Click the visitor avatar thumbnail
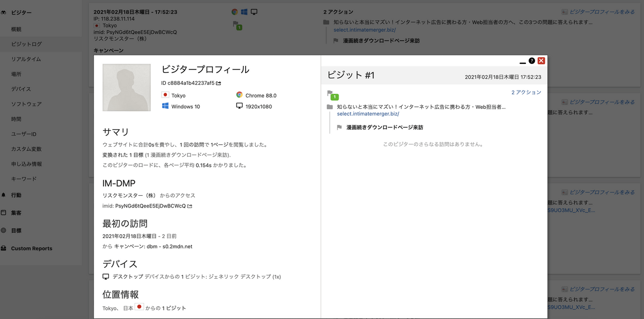 tap(127, 87)
